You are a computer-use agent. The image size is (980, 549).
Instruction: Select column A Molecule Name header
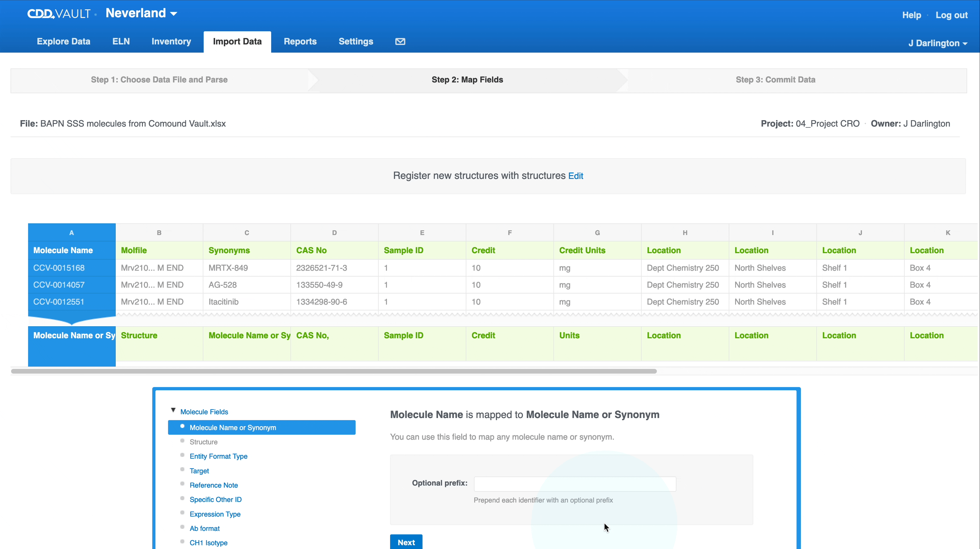[x=72, y=251]
